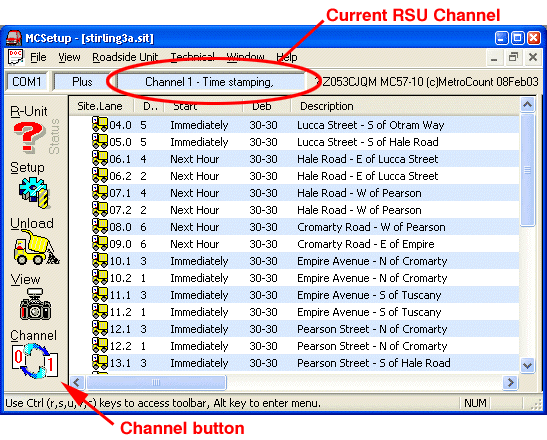The image size is (547, 440).
Task: Open the Window menu
Action: click(x=245, y=57)
